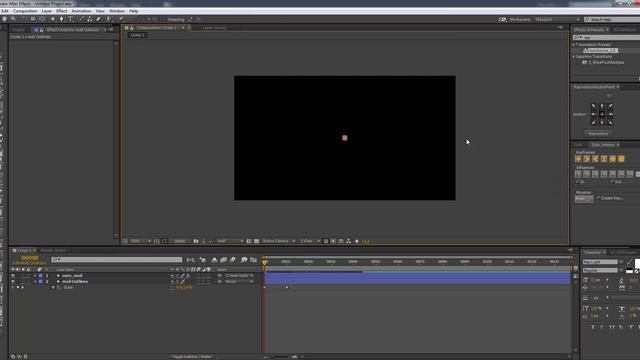Add keyframe at current time for Scale
The height and width of the screenshot is (360, 640).
point(18,287)
